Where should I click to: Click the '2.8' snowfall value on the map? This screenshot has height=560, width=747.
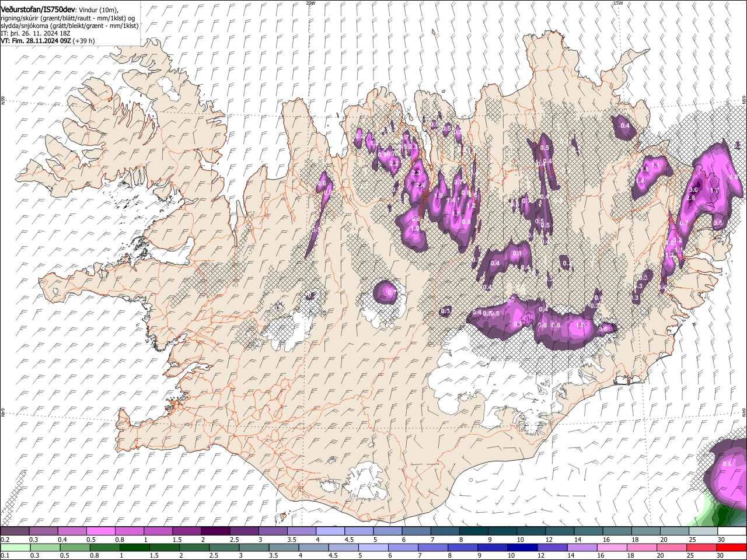pyautogui.click(x=690, y=198)
